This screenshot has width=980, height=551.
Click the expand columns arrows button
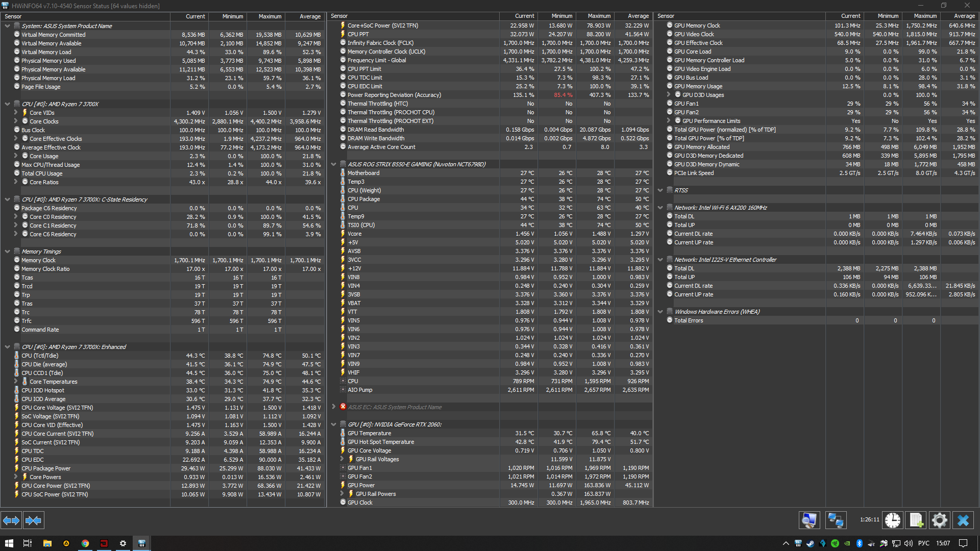(11, 520)
